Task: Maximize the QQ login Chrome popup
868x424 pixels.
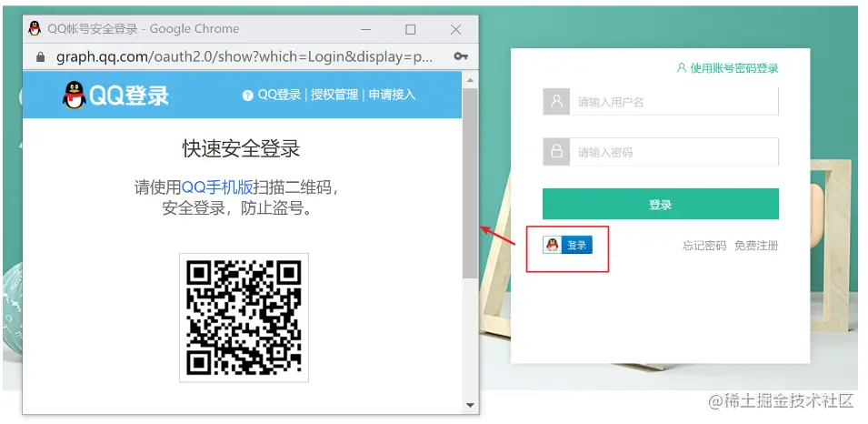Action: [410, 29]
